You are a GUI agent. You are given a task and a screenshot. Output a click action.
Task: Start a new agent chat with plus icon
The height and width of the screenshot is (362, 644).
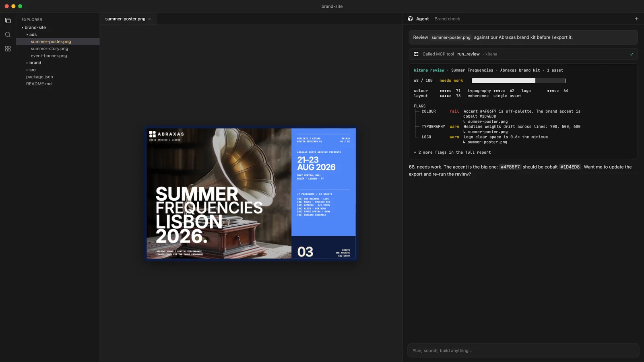[x=636, y=19]
